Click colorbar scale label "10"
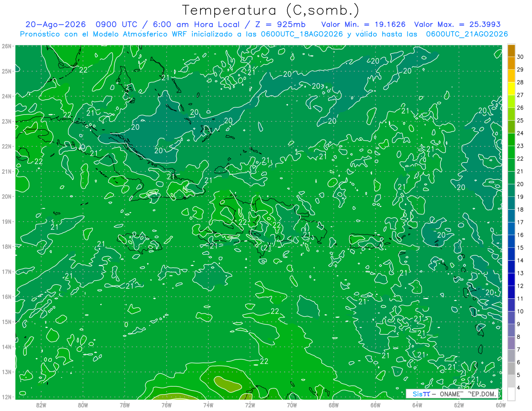This screenshot has width=532, height=411. click(520, 312)
